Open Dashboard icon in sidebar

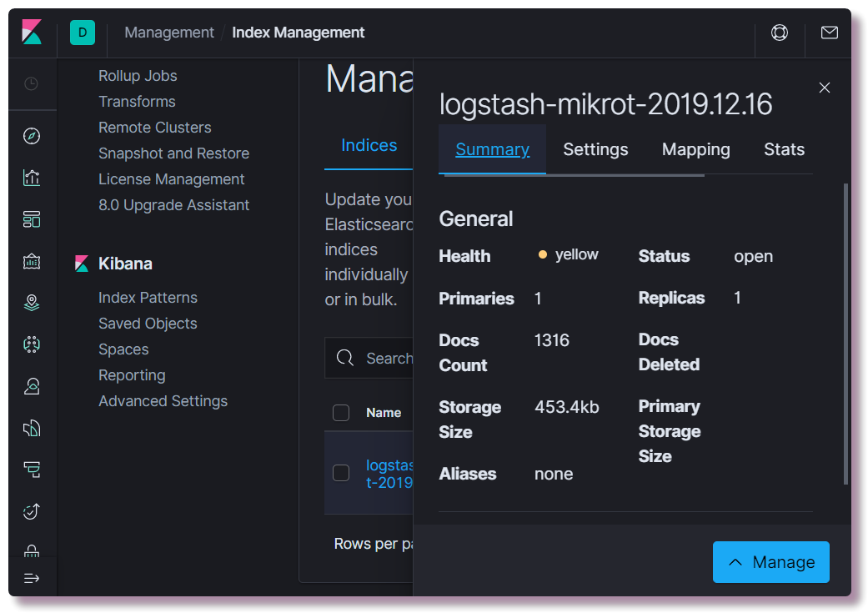point(32,219)
